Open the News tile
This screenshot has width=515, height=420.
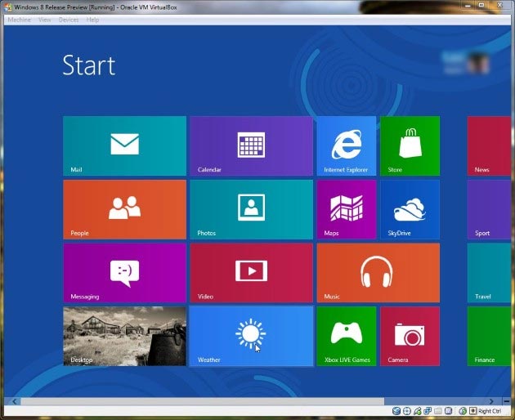pos(490,145)
